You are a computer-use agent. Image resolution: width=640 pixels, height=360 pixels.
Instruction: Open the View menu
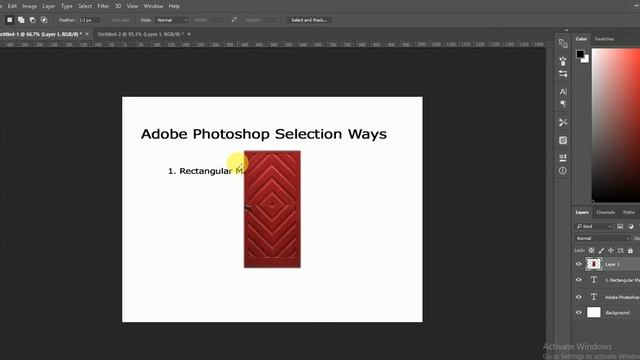click(x=132, y=6)
